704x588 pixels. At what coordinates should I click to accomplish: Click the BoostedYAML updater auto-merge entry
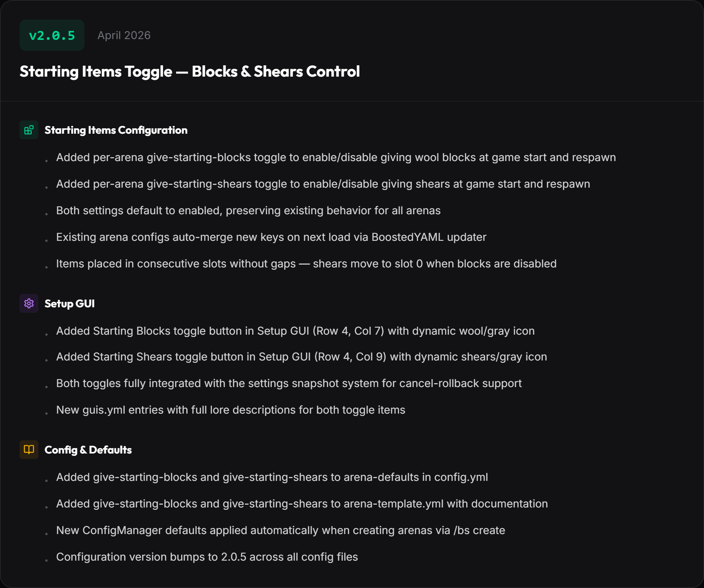coord(271,237)
